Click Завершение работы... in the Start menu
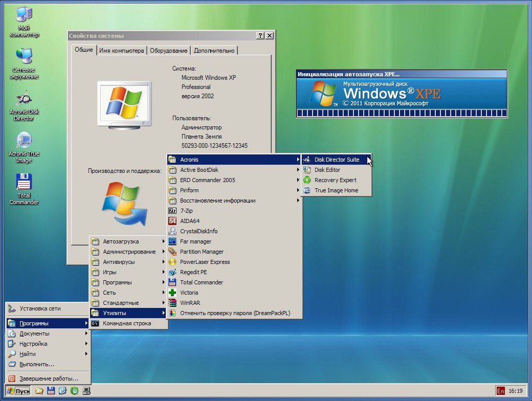Image resolution: width=532 pixels, height=401 pixels. [48, 378]
